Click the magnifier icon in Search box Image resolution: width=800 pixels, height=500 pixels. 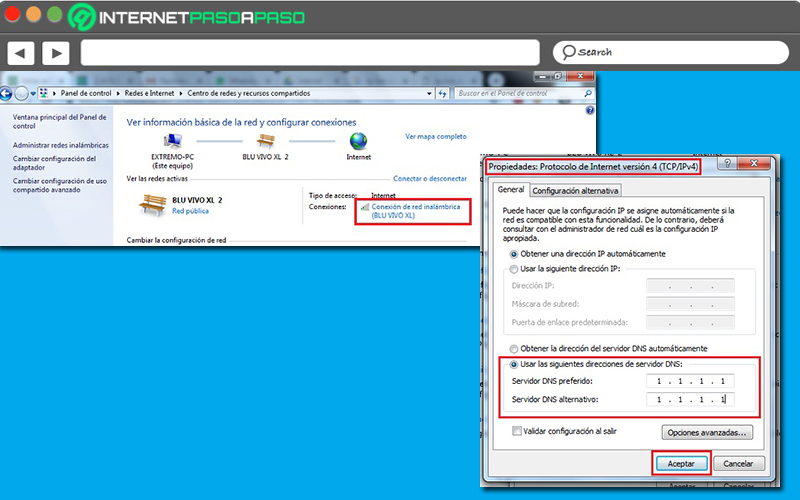[568, 52]
